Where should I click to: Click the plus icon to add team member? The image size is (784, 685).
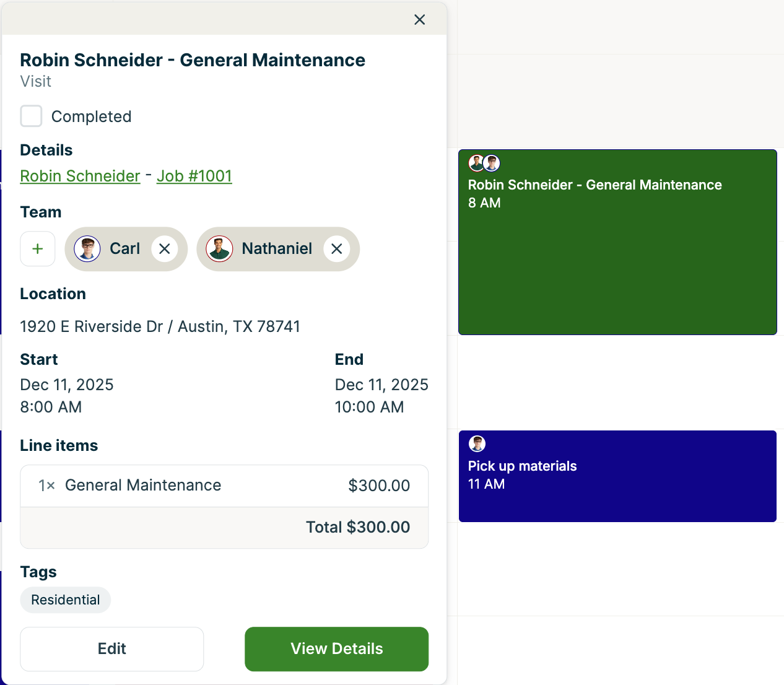[37, 249]
